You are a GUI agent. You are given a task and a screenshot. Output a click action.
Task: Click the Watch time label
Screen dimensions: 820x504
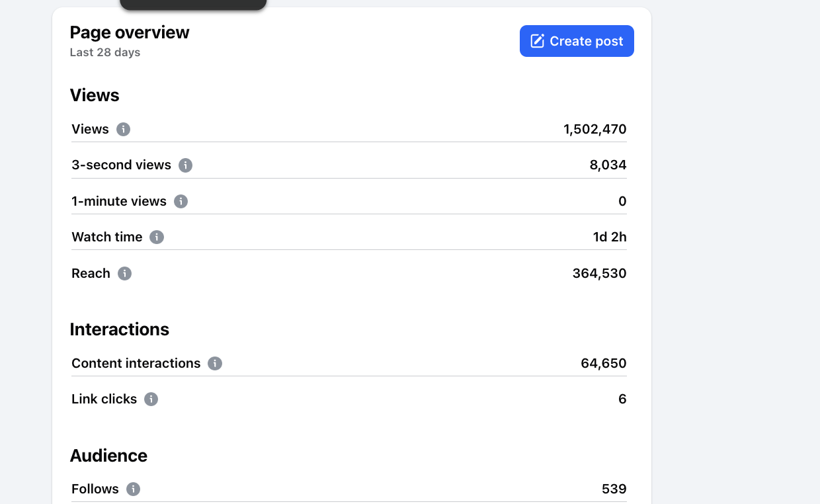[x=107, y=237]
